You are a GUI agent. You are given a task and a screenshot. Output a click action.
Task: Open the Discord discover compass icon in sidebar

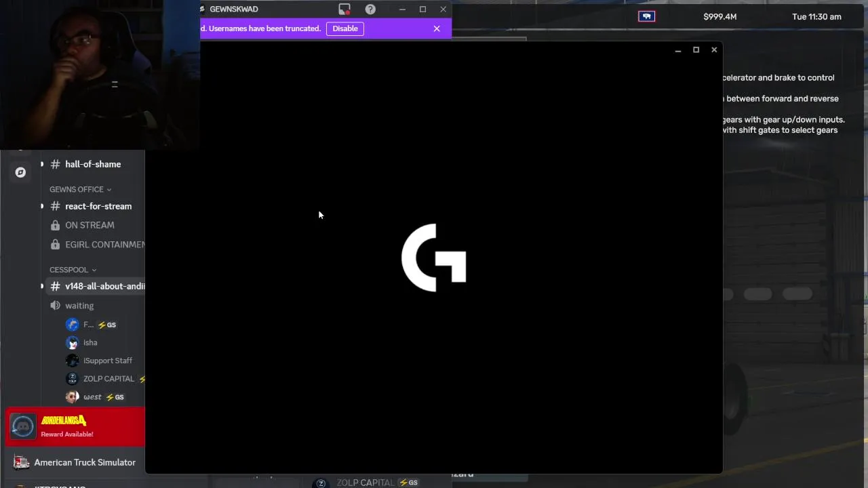[20, 172]
